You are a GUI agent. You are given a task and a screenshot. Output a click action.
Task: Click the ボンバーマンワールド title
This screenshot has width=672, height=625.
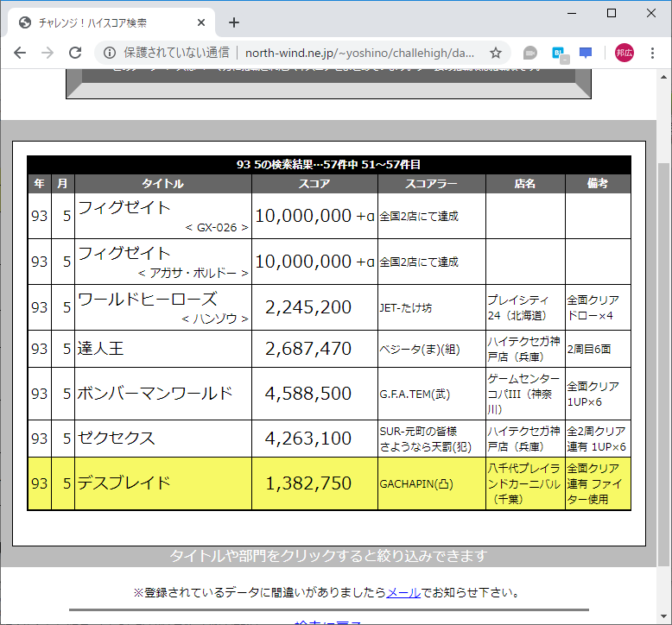tap(155, 394)
